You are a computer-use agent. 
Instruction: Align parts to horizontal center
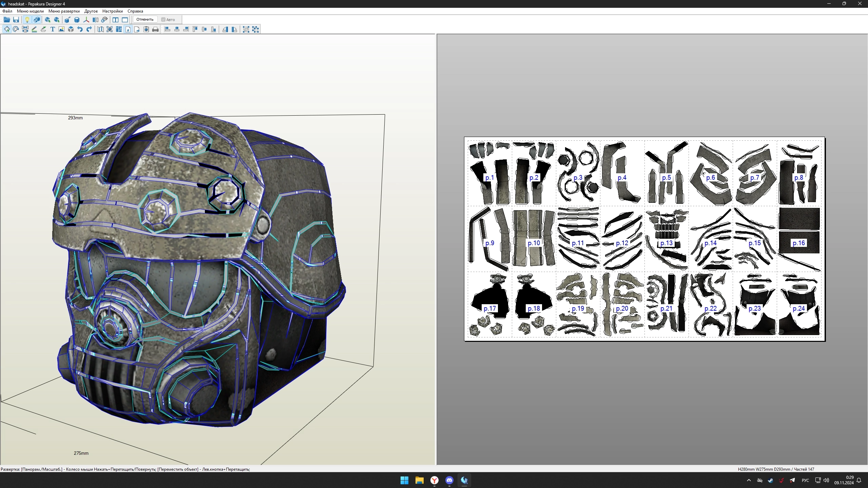tap(177, 29)
